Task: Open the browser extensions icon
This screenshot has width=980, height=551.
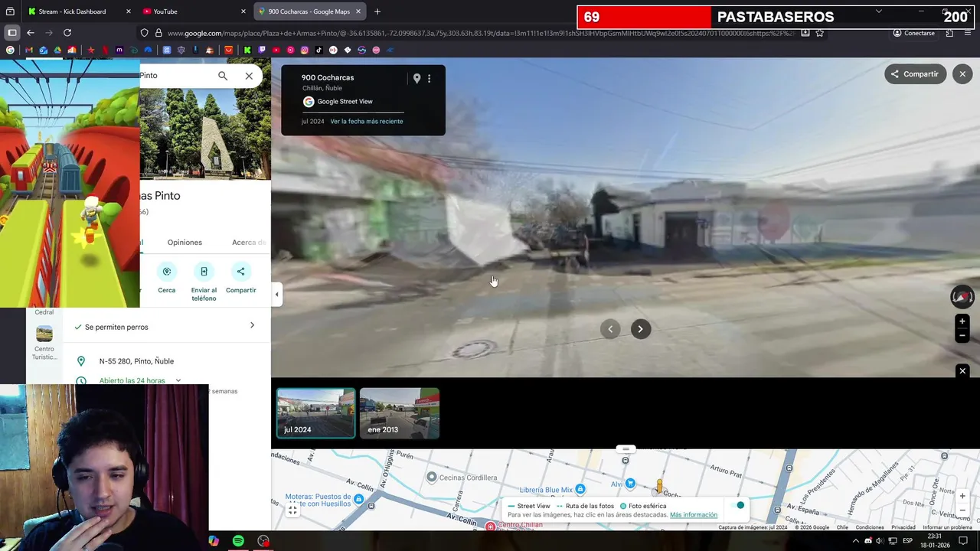Action: tap(950, 33)
